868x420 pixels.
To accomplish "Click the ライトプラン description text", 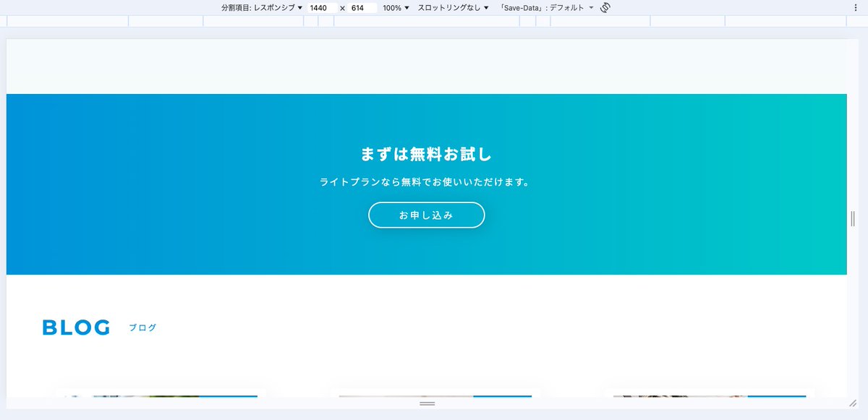I will (426, 182).
